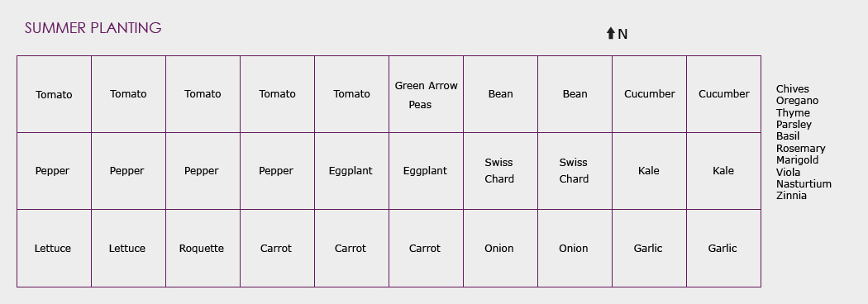Select the middle Carrot cell
The image size is (868, 304).
click(x=351, y=248)
